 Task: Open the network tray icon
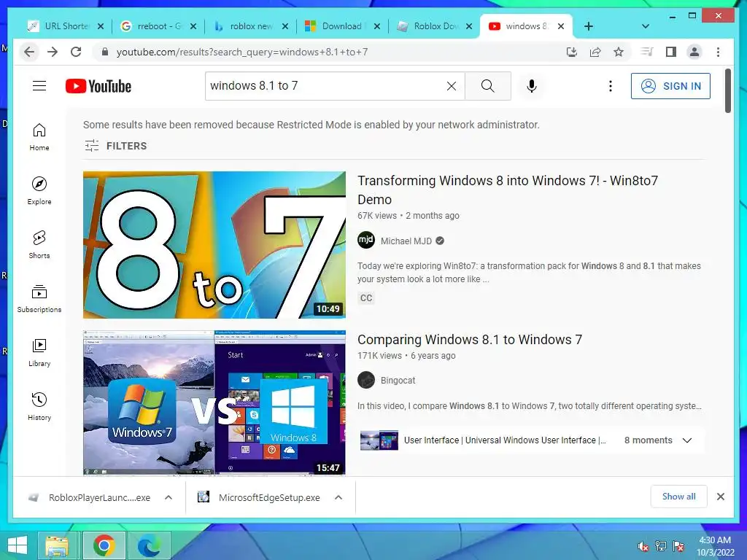point(661,546)
